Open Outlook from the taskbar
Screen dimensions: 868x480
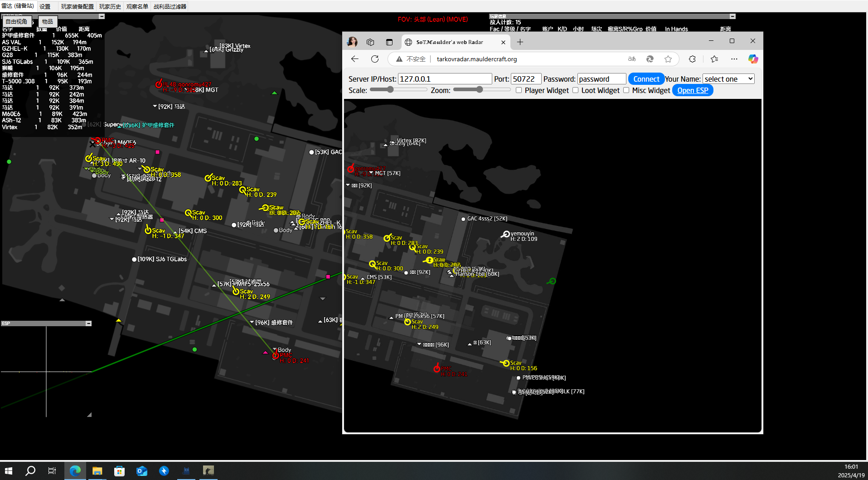141,471
